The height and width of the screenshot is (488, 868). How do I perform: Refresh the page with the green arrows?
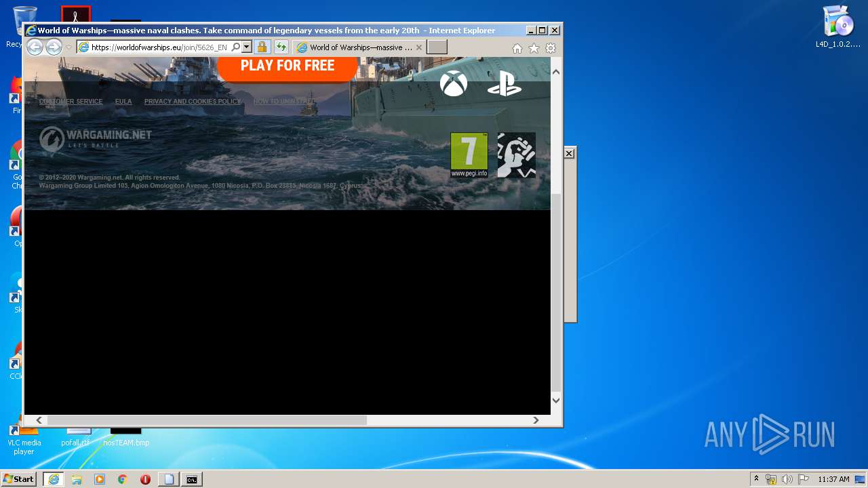point(281,47)
